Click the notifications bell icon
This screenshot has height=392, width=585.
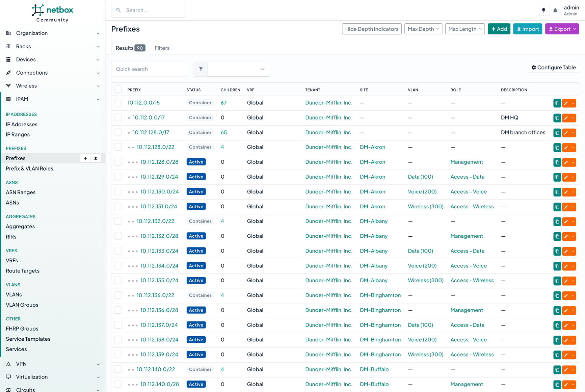tap(555, 10)
